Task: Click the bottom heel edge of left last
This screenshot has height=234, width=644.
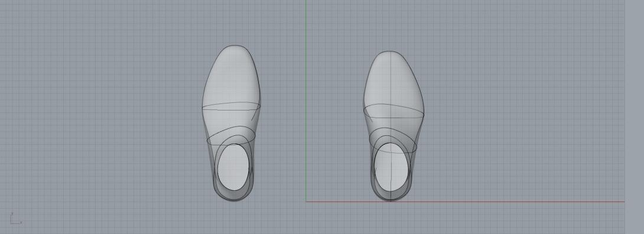Action: coord(233,200)
